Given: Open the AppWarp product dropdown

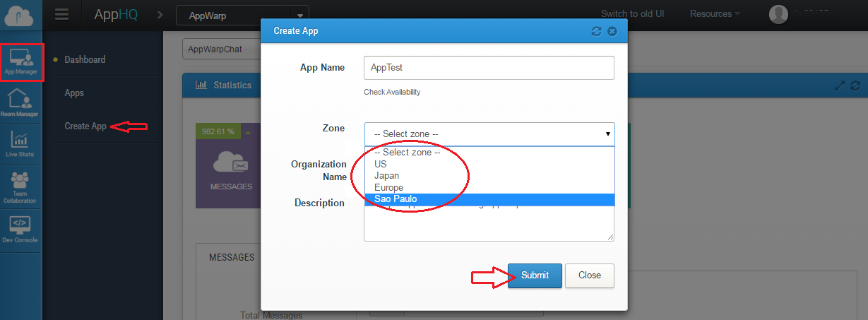Looking at the screenshot, I should [242, 15].
